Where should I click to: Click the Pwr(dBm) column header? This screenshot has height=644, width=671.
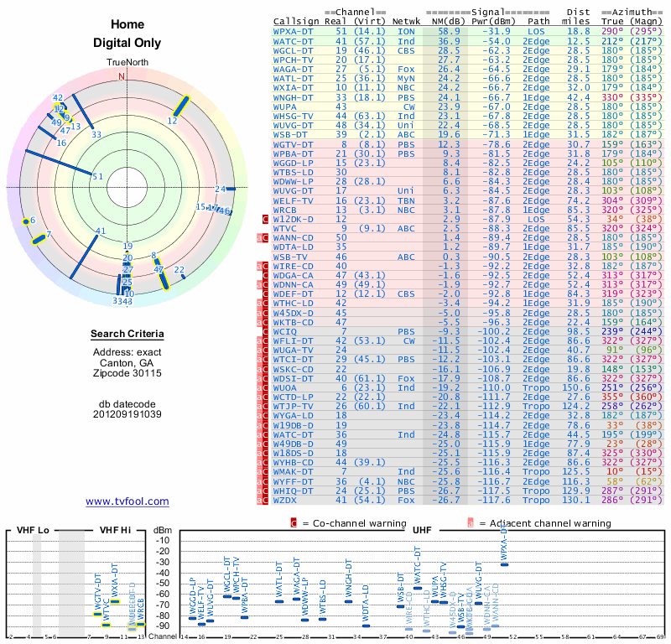[494, 22]
